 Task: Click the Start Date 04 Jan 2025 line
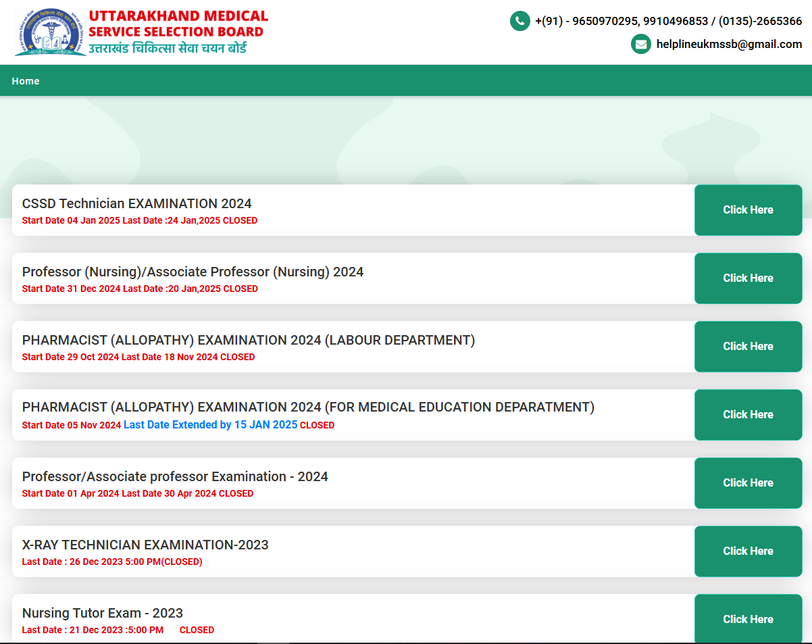tap(140, 220)
